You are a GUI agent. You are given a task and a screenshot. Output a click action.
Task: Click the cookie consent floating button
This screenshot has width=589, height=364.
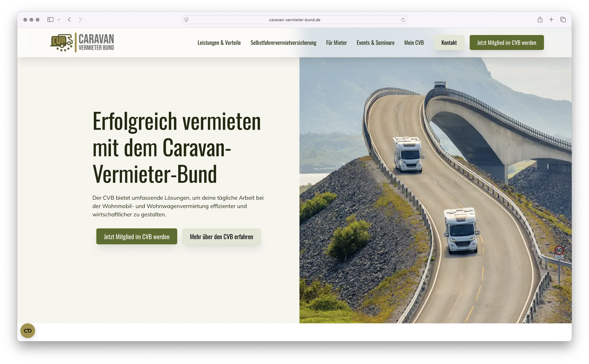tap(28, 331)
